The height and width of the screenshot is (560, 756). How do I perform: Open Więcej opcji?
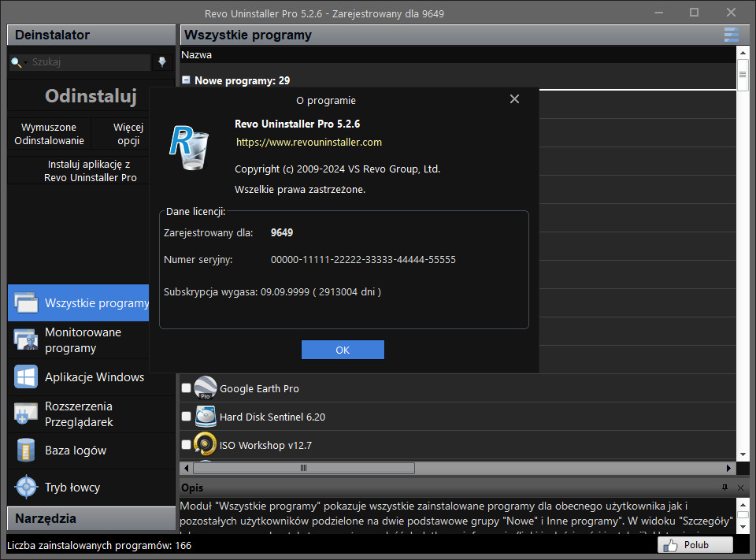[x=128, y=134]
